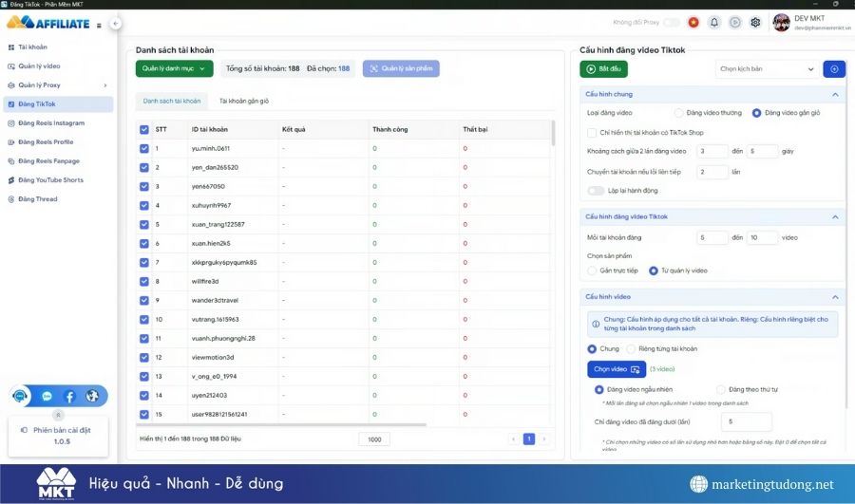The width and height of the screenshot is (855, 504).
Task: Click the Đăng YouTube Shorts icon
Action: 10,180
